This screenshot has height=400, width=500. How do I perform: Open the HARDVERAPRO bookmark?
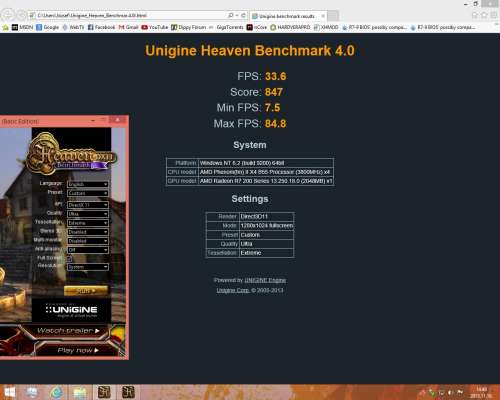[290, 27]
